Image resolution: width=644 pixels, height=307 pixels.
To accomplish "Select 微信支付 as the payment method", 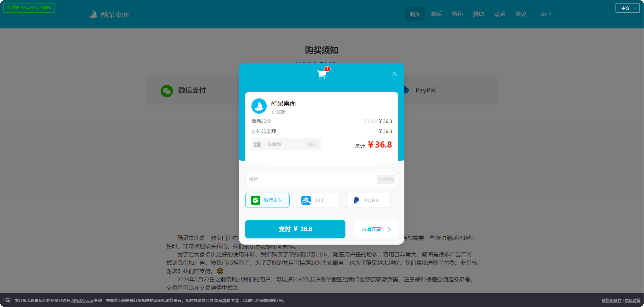I will pos(267,200).
